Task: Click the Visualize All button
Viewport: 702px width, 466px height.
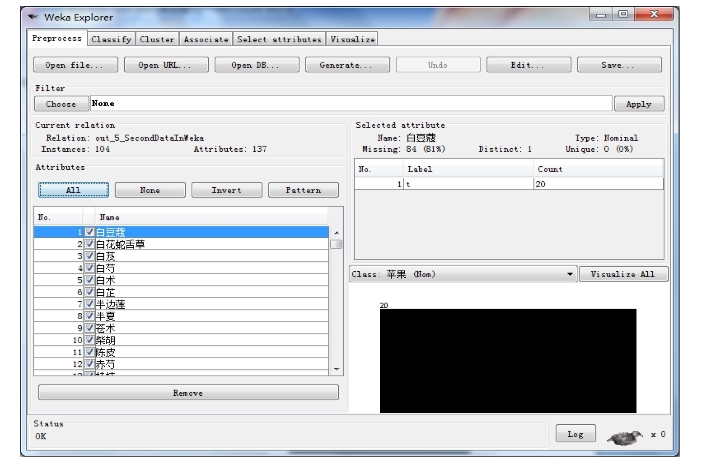Action: pyautogui.click(x=623, y=274)
